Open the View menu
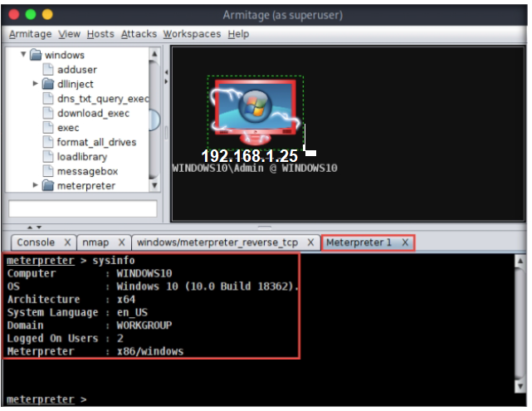 [69, 34]
